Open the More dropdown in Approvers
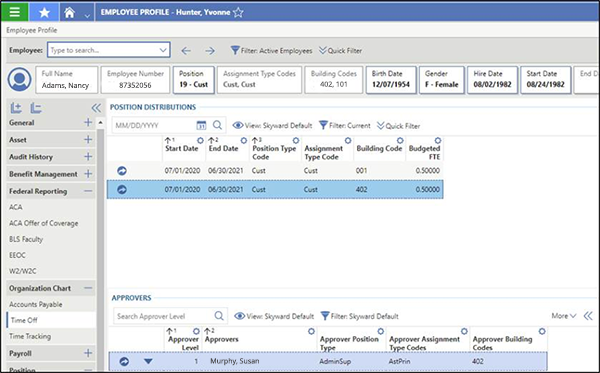This screenshot has width=600, height=373. coord(563,316)
